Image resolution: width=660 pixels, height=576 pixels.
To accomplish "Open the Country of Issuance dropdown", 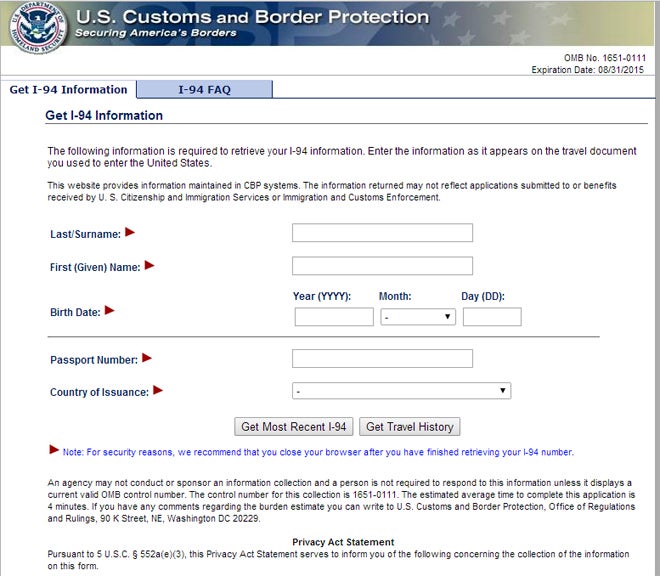I will pos(401,391).
